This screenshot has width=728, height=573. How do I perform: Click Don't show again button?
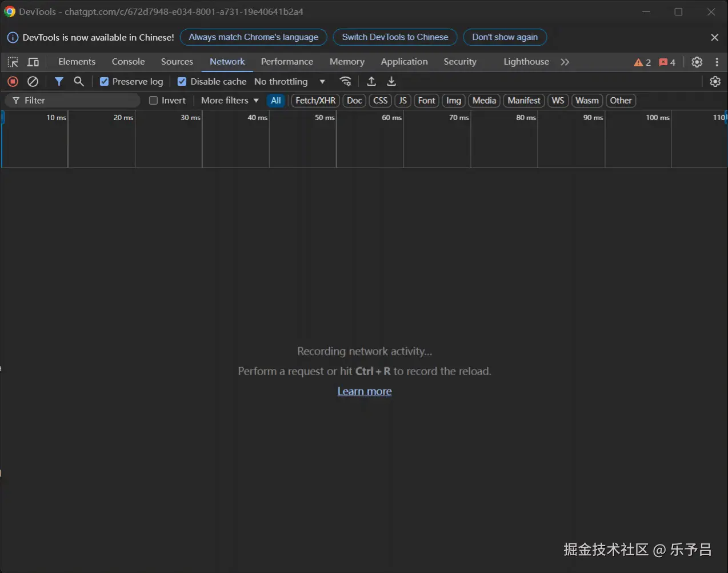pos(505,37)
